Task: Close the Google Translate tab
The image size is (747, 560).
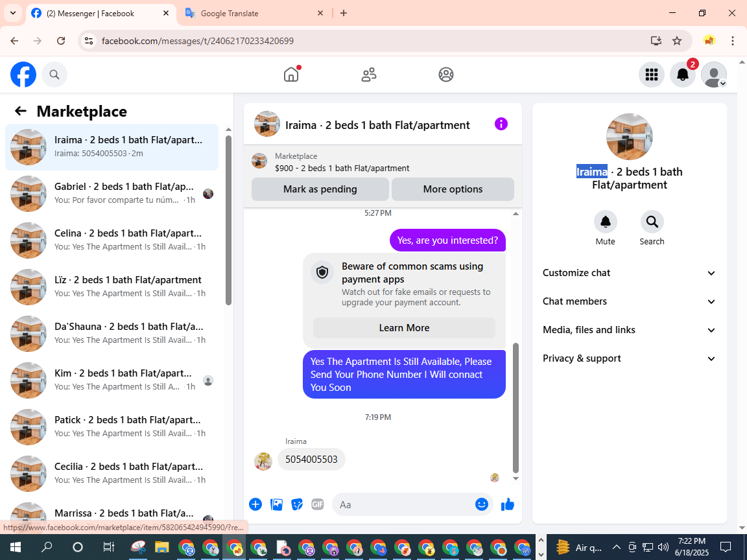Action: 320,14
